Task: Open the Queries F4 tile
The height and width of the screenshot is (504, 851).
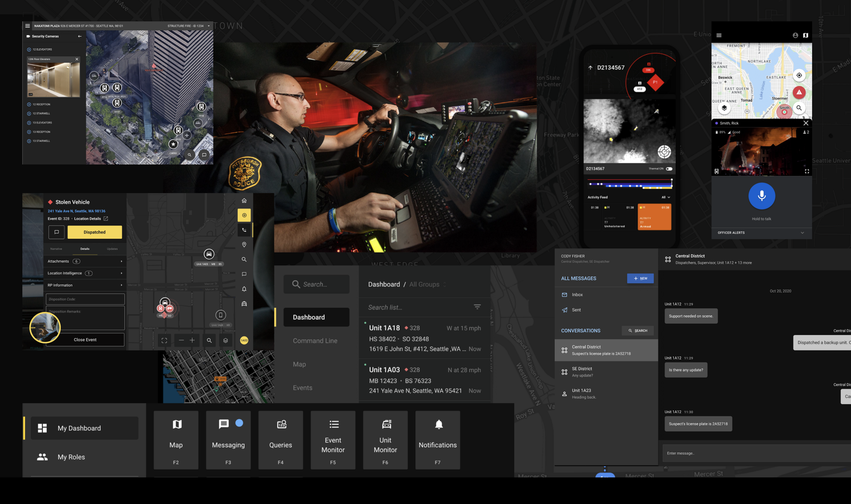Action: point(281,440)
